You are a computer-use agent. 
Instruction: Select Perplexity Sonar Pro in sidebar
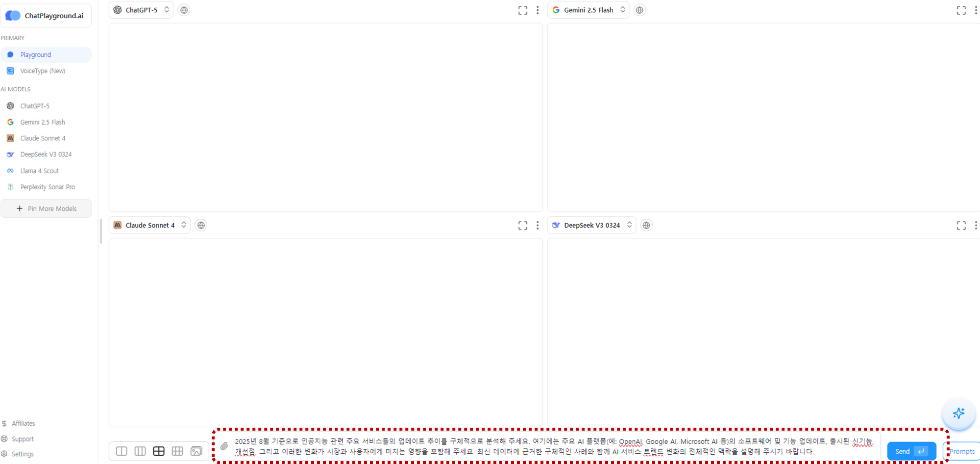click(x=46, y=187)
